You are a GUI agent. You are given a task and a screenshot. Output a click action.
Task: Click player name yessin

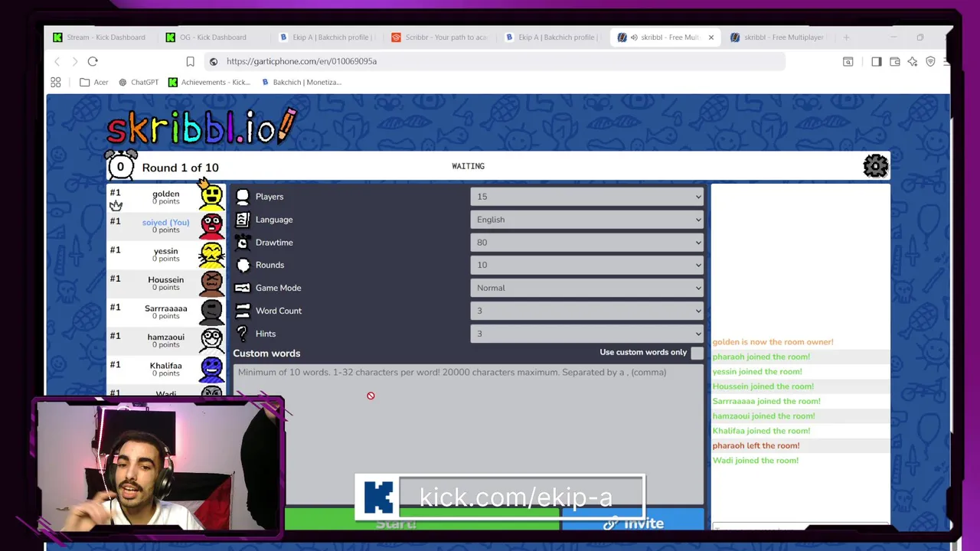[165, 251]
